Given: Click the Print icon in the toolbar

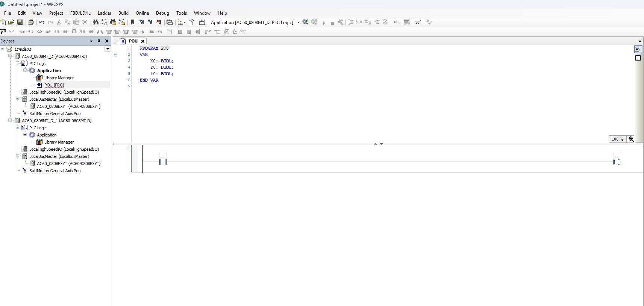Looking at the screenshot, I should [x=31, y=22].
